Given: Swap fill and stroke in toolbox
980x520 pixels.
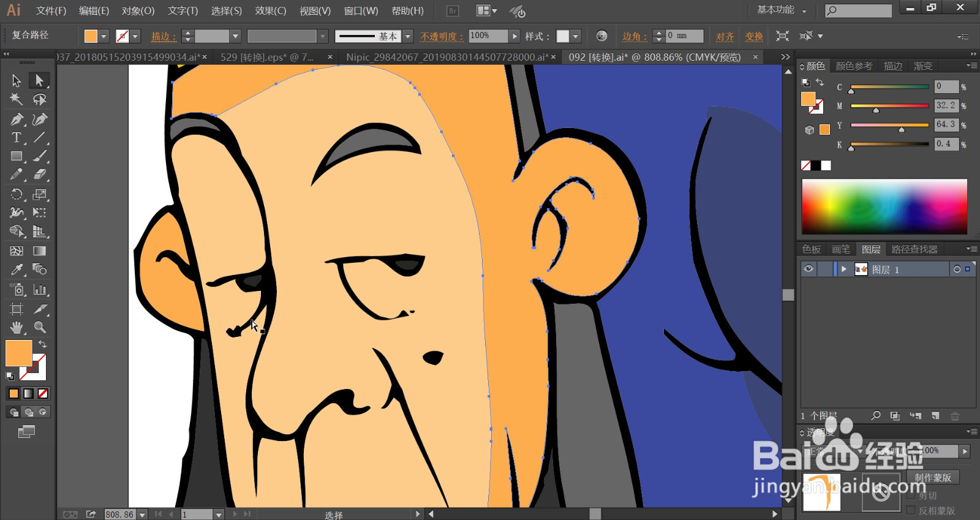Looking at the screenshot, I should pyautogui.click(x=42, y=344).
